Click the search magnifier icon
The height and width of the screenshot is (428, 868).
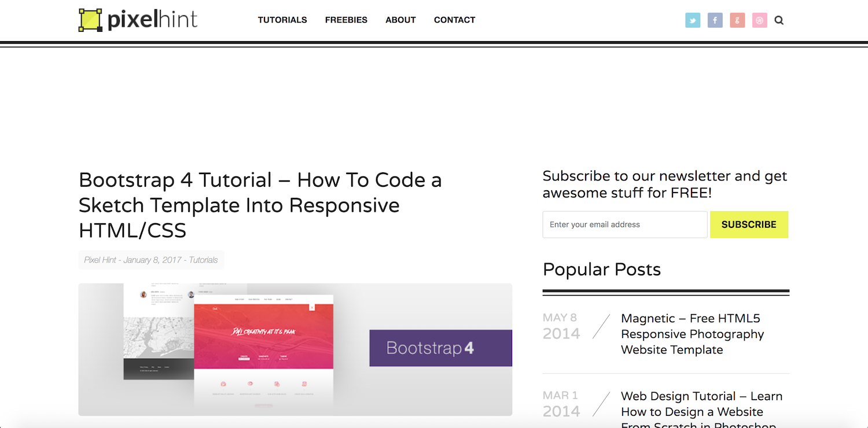(779, 20)
